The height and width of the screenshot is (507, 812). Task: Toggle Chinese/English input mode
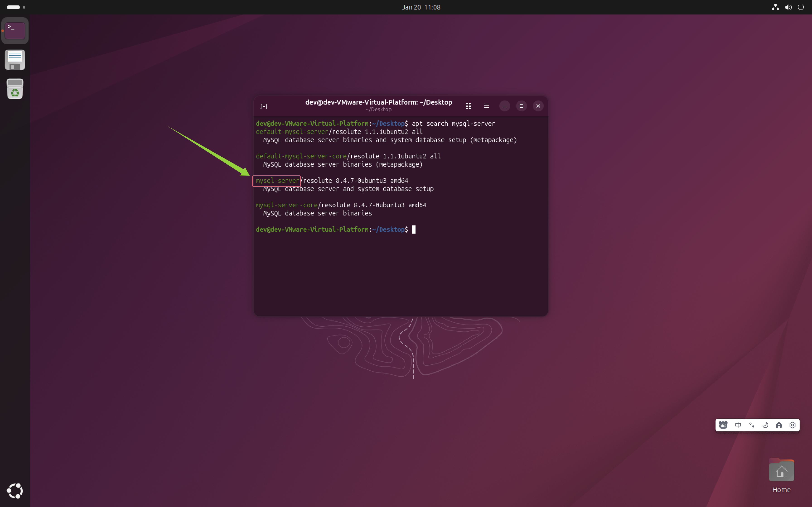pyautogui.click(x=738, y=425)
